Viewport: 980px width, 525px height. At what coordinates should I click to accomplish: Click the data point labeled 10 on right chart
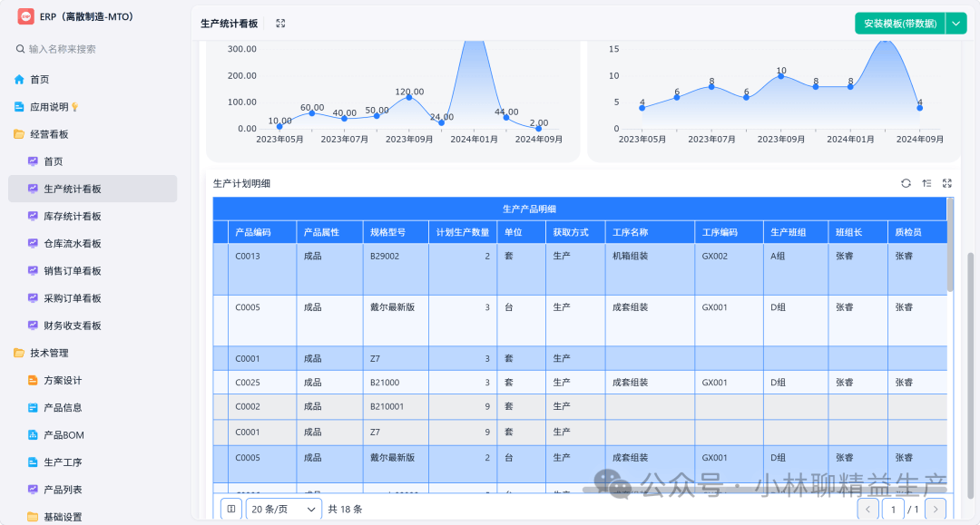point(780,76)
